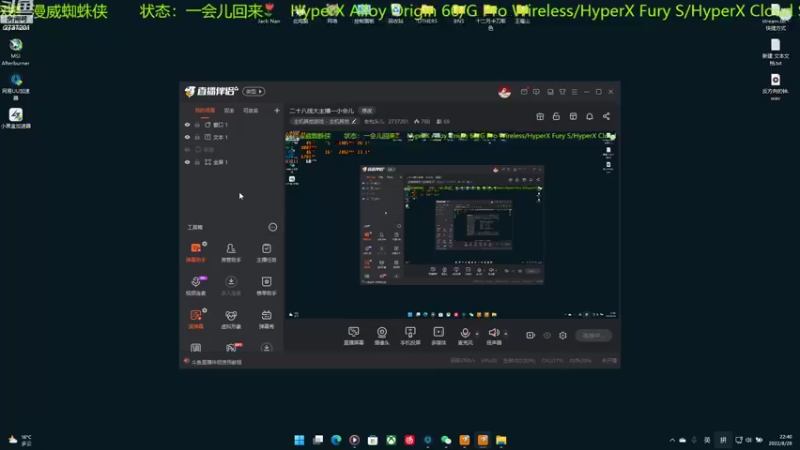Open the gear settings beside the start button

pyautogui.click(x=563, y=335)
